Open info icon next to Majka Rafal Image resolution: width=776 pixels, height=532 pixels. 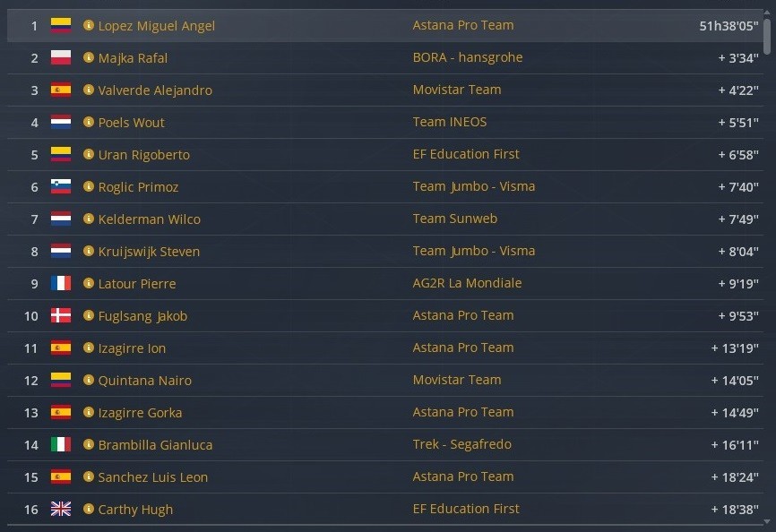(89, 57)
